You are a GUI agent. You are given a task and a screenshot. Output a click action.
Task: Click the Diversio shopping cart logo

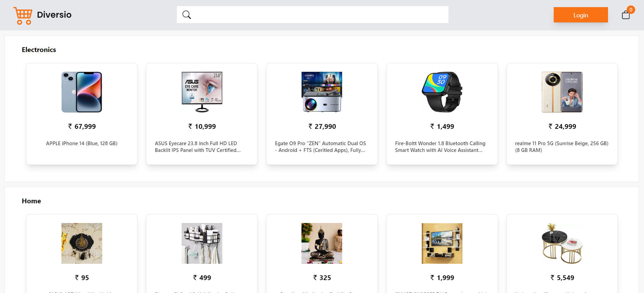[x=23, y=16]
